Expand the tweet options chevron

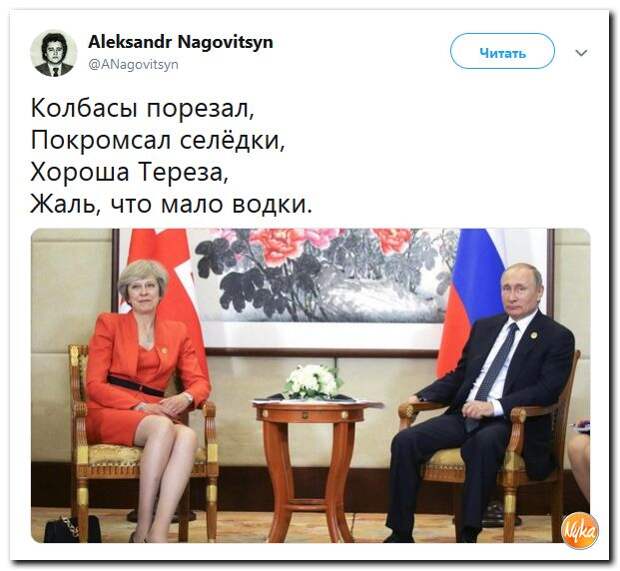(581, 53)
